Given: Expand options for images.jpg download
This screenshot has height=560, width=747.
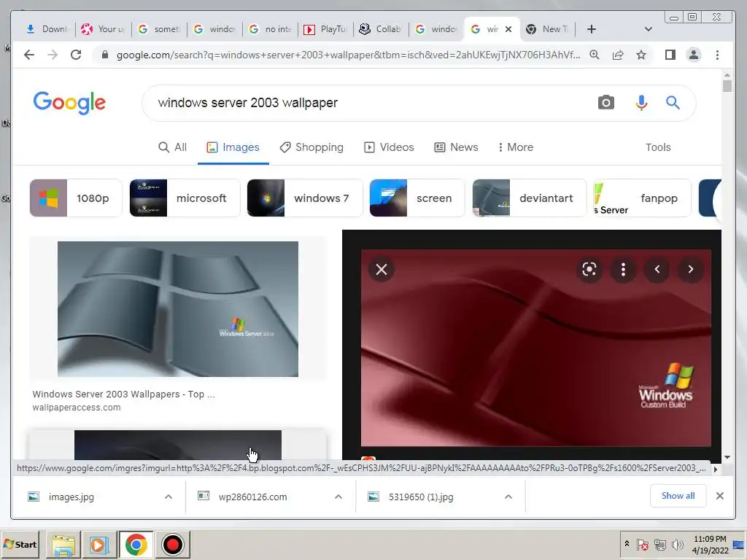Looking at the screenshot, I should (x=169, y=497).
